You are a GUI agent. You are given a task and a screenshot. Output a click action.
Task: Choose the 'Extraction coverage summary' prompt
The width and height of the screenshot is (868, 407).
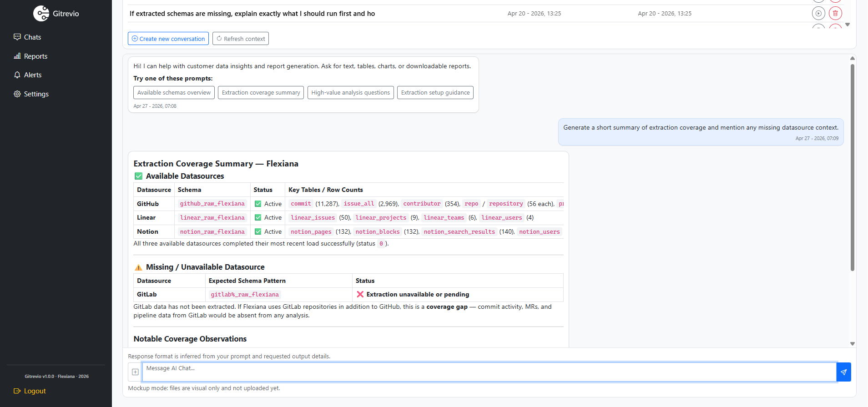click(x=261, y=93)
